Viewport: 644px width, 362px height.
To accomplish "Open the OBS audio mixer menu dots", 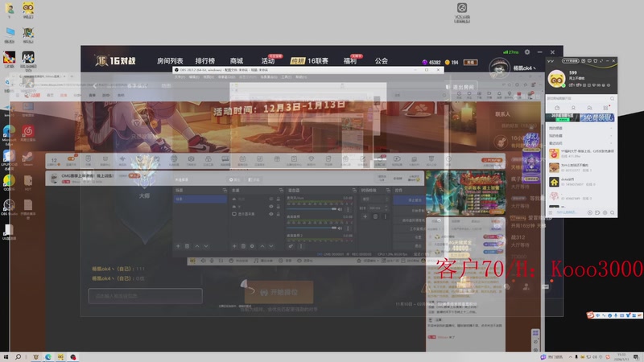I will 300,246.
